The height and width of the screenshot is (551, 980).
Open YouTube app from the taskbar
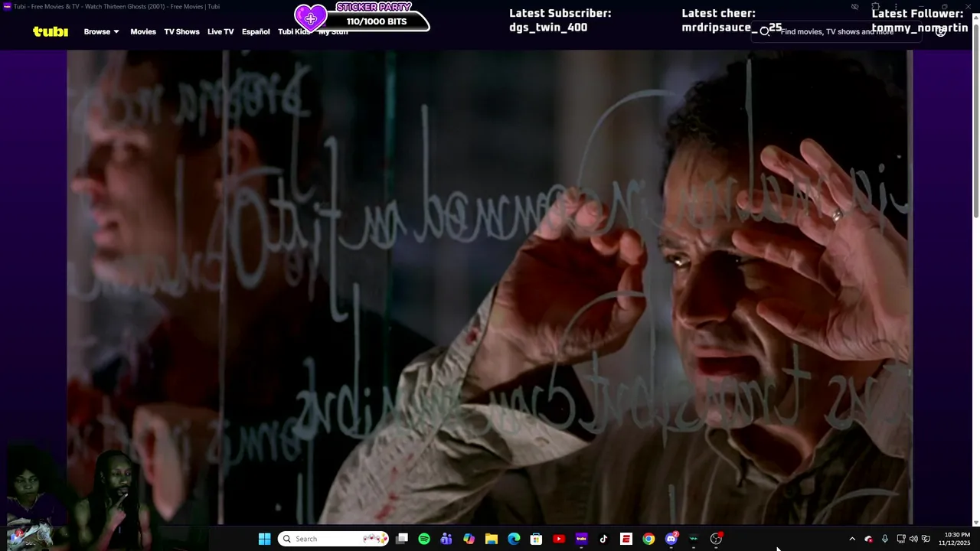tap(559, 539)
